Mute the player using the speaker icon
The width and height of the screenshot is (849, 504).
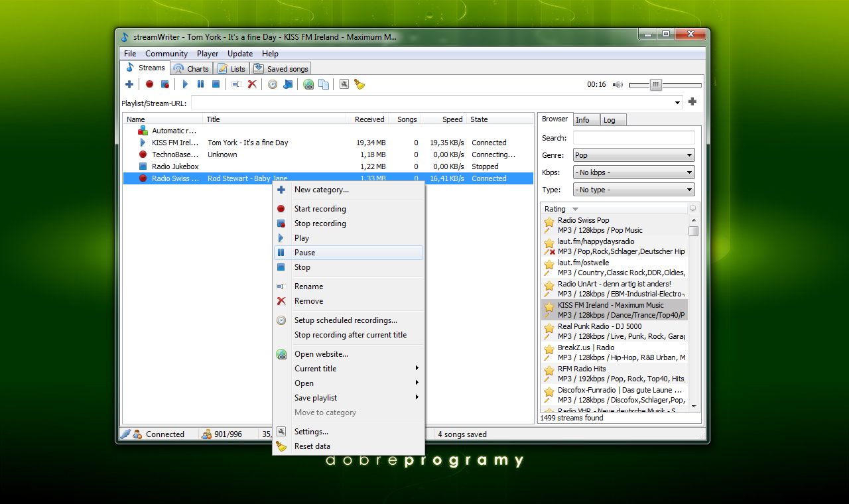tap(618, 84)
